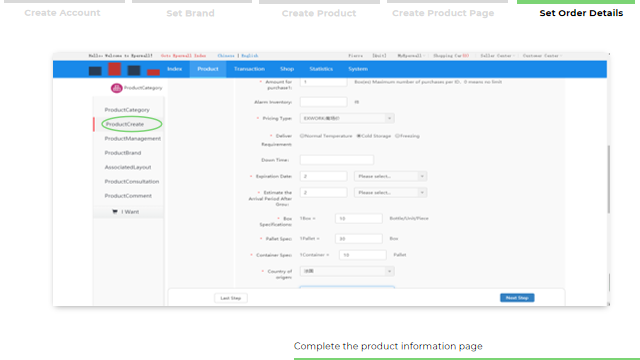
Task: Go to Create Product step
Action: [x=319, y=13]
